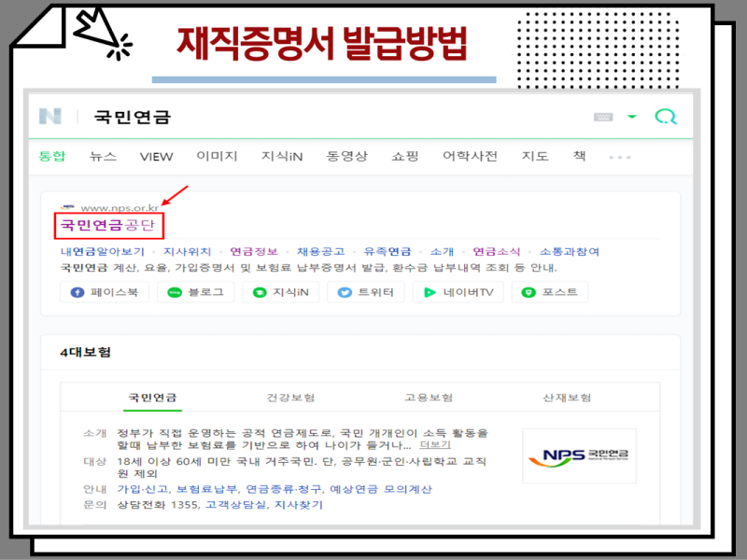Select the 동영상 tab

tap(346, 156)
